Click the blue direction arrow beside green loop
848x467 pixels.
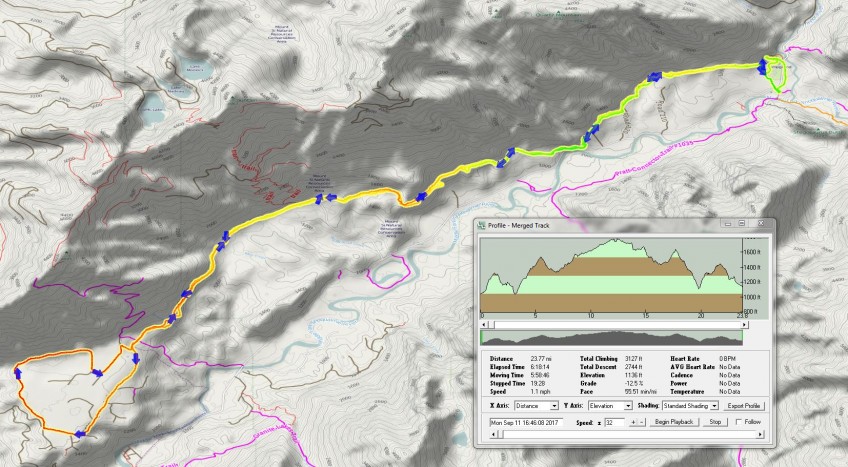[x=762, y=66]
